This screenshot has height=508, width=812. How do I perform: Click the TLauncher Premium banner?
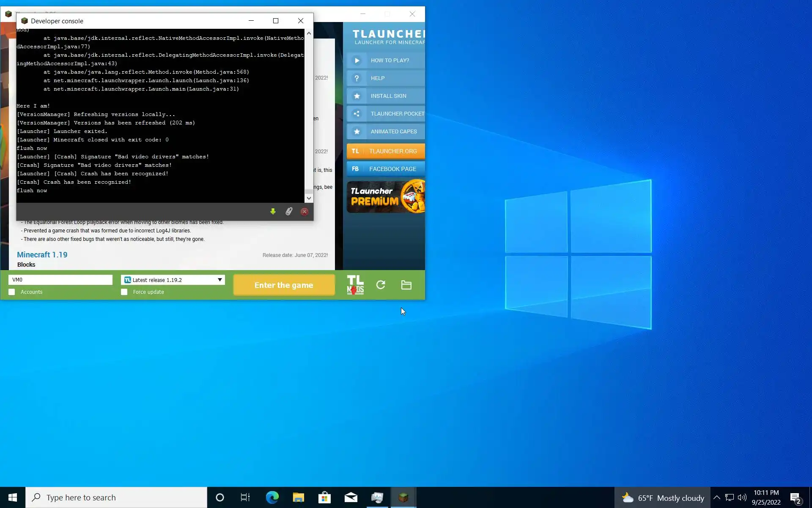[386, 197]
